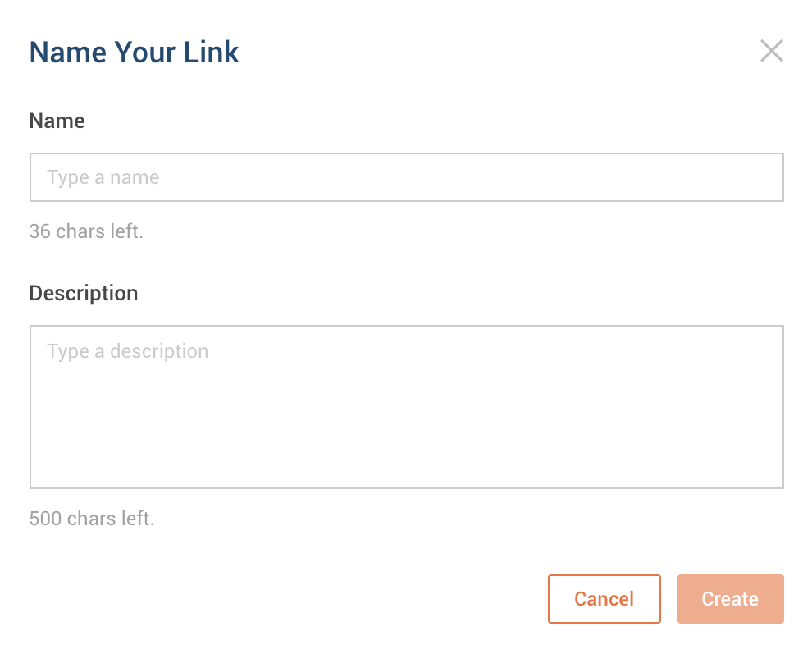
Task: Place cursor in "Type a description" box
Action: (406, 407)
